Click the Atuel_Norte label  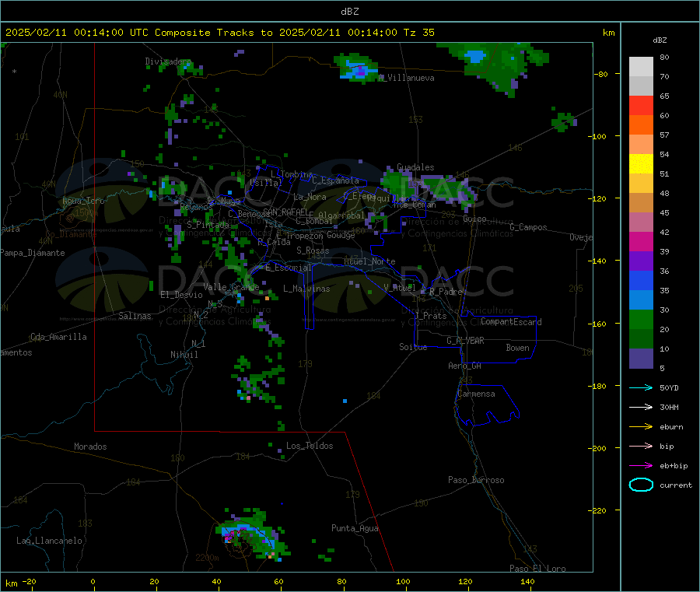[369, 261]
